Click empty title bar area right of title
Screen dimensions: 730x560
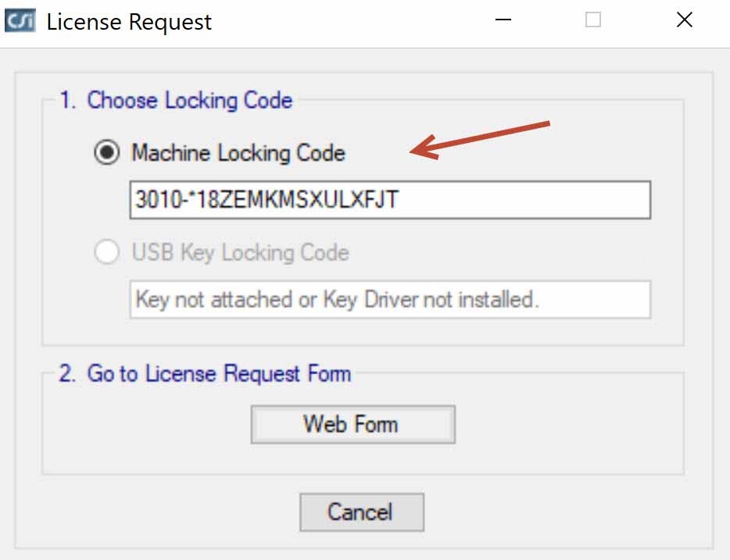pyautogui.click(x=352, y=22)
